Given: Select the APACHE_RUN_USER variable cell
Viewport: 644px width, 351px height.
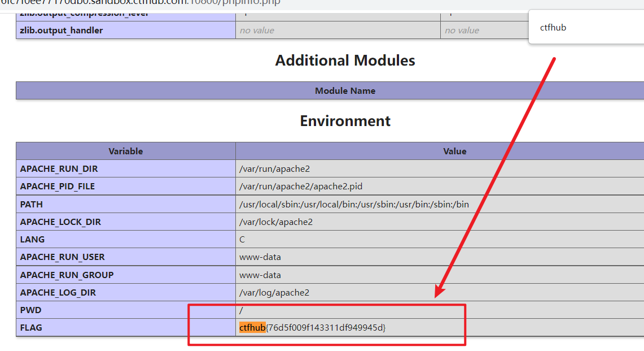Looking at the screenshot, I should [126, 257].
